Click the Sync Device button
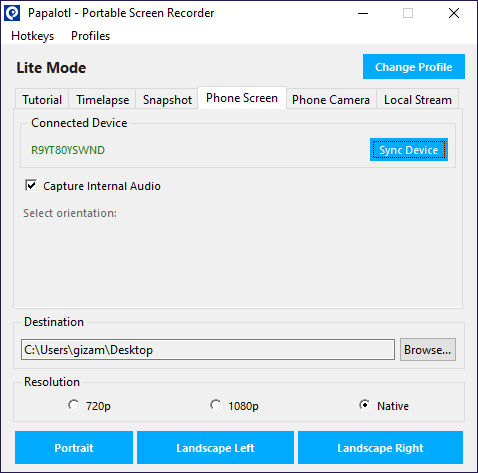The height and width of the screenshot is (473, 478). tap(409, 150)
